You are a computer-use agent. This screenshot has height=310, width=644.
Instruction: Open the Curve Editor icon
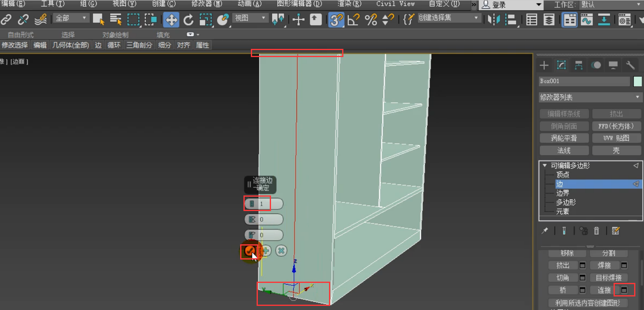pyautogui.click(x=586, y=19)
